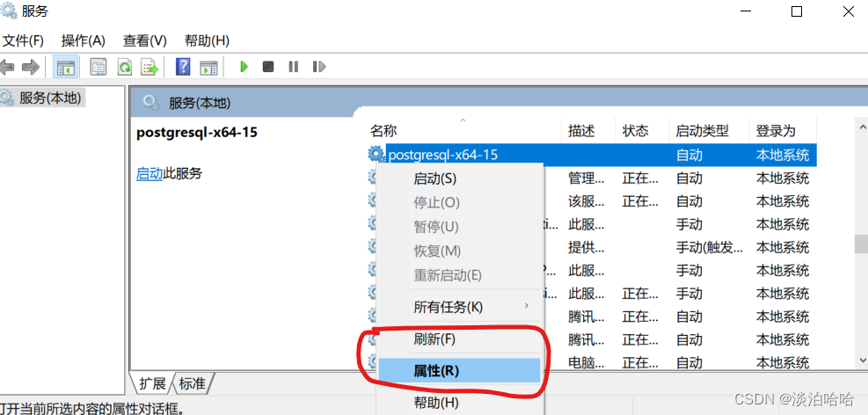Click the 手动(触发... startup type cell
Screen dimensions: 868x415
point(709,247)
